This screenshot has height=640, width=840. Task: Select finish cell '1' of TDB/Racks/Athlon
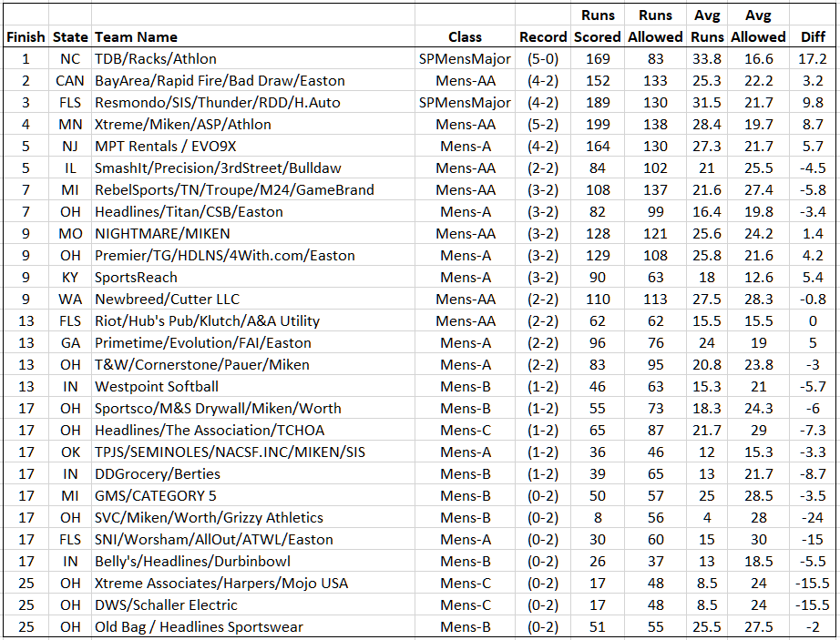[x=26, y=59]
